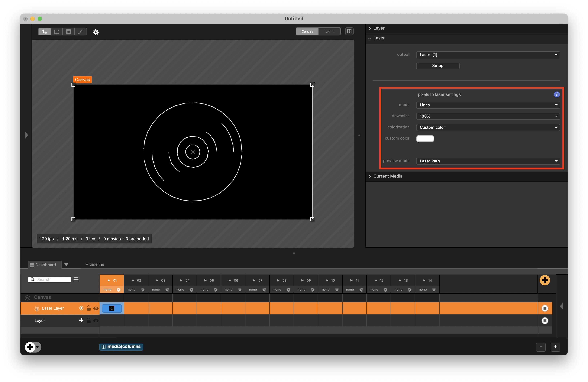Screen dimensions: 588x382
Task: Select the rectangle warp tool
Action: tap(57, 32)
